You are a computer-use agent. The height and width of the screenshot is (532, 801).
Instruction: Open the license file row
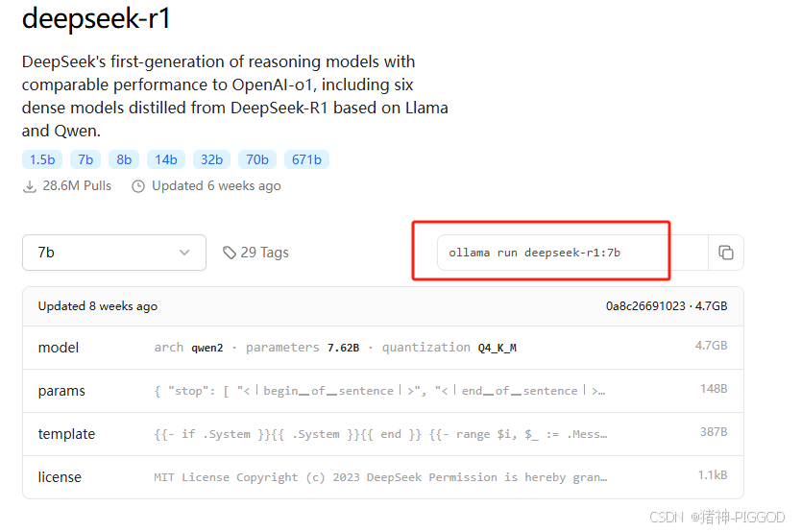click(383, 477)
